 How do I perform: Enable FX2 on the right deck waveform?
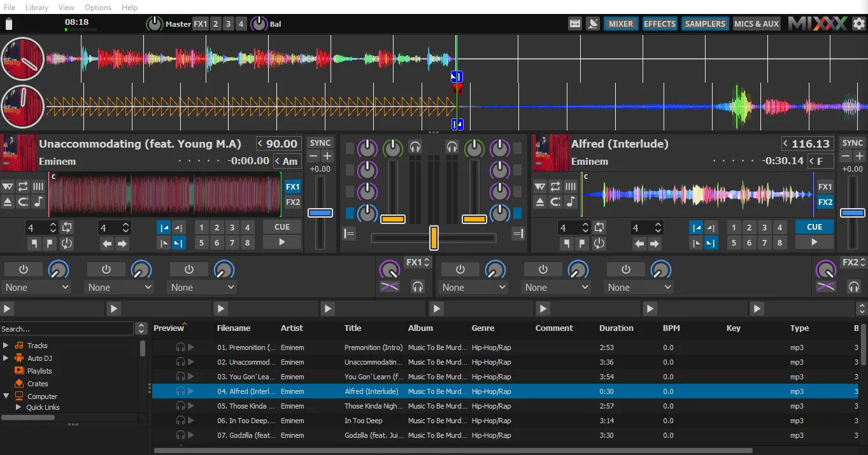point(825,202)
